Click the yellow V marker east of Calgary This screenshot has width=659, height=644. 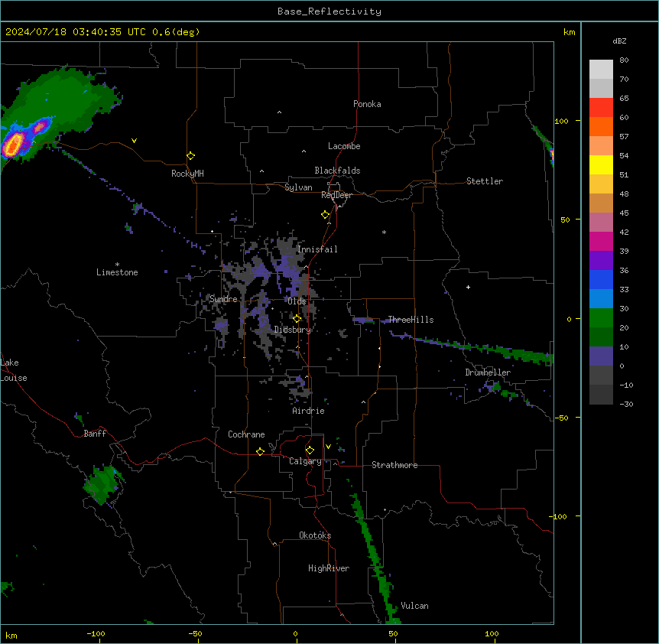click(x=328, y=447)
